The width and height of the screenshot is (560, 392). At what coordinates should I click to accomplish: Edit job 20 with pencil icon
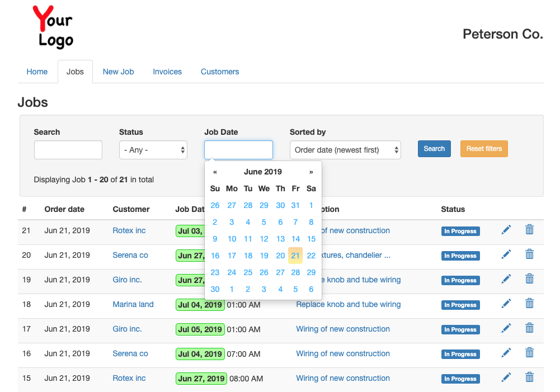506,254
